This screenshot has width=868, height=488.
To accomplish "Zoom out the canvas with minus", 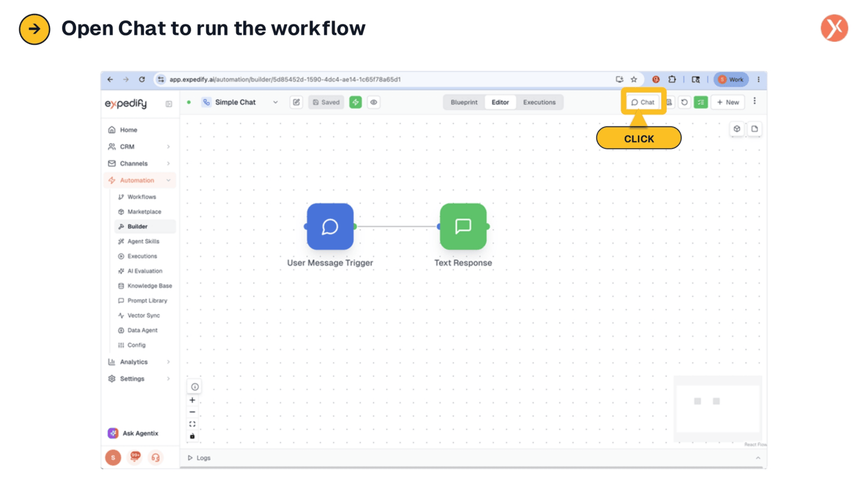I will [x=192, y=412].
